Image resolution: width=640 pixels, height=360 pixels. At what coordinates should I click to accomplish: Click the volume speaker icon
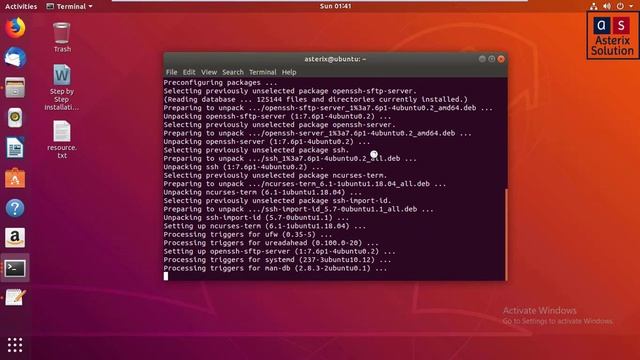point(607,6)
